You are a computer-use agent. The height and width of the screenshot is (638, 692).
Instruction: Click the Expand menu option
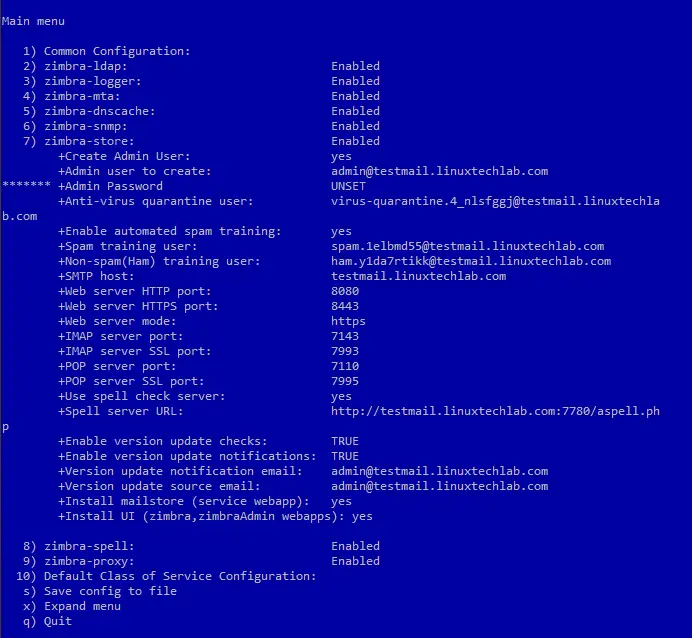click(x=72, y=606)
